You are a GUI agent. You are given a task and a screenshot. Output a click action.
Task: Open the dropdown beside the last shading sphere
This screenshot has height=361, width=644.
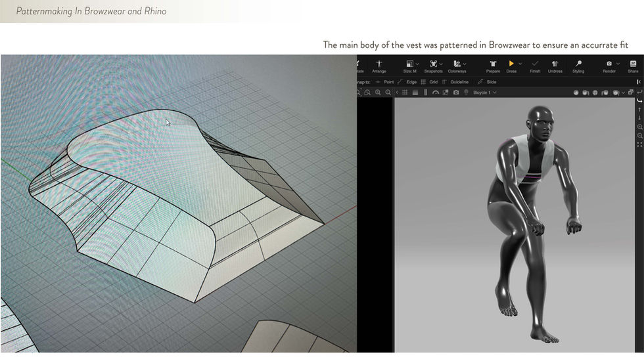pos(623,93)
